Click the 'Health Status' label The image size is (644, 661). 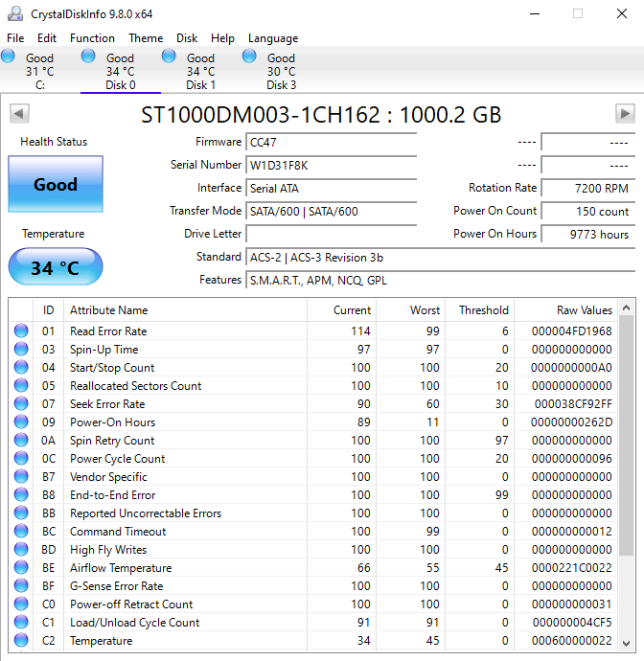54,142
